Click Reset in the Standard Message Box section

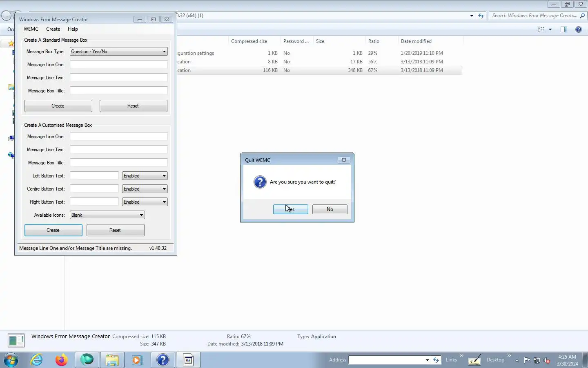(133, 106)
